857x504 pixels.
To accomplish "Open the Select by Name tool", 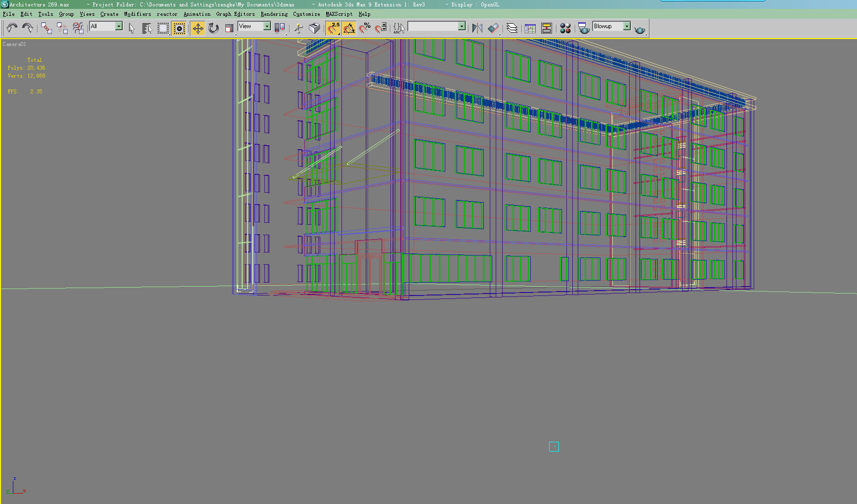I will pos(147,28).
